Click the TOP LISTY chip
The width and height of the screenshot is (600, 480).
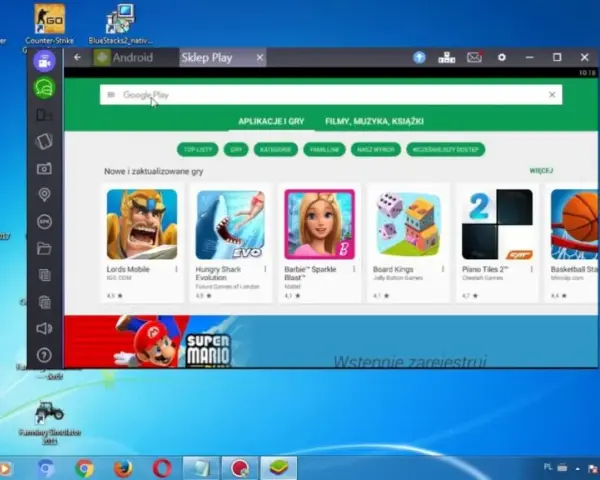click(197, 150)
